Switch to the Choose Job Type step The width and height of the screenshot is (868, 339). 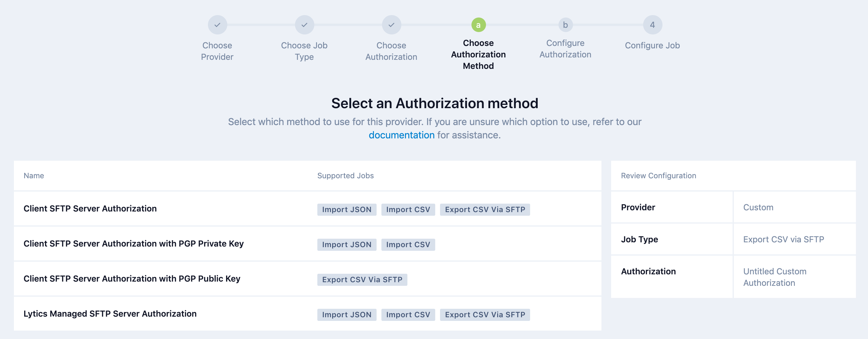304,51
